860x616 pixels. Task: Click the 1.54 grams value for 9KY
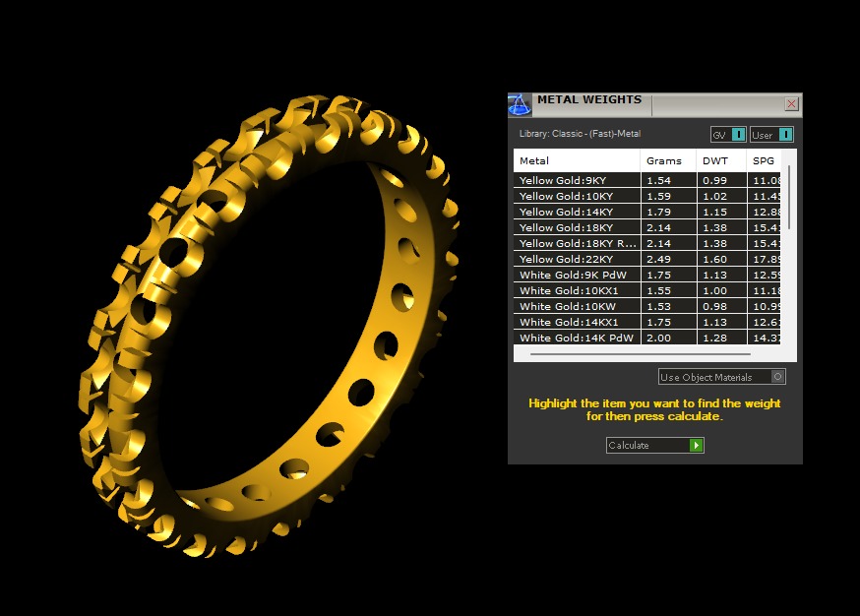(x=658, y=180)
